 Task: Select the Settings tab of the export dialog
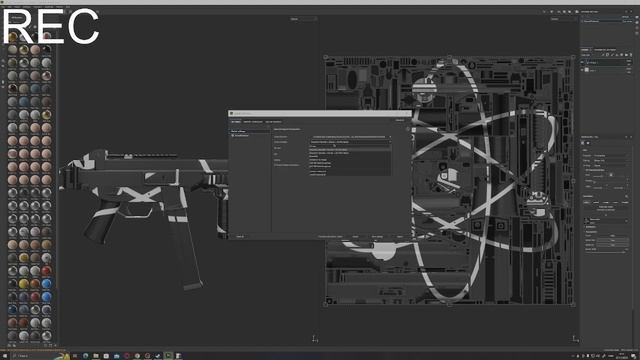pos(236,122)
